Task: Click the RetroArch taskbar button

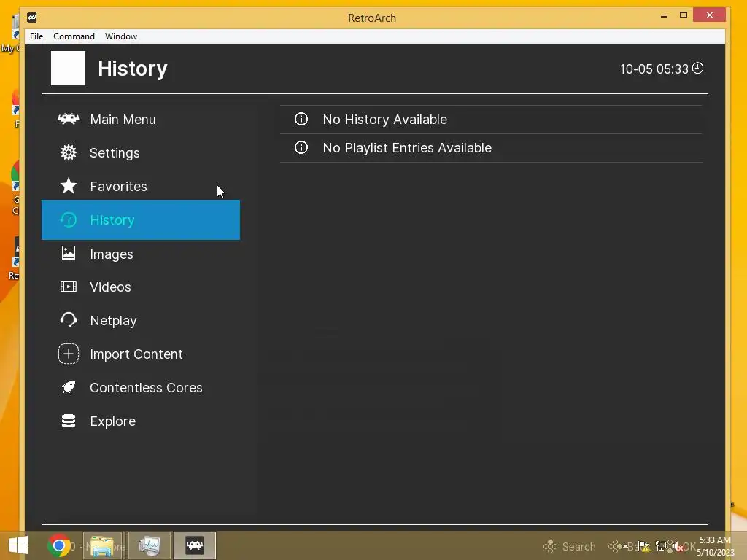Action: (195, 545)
